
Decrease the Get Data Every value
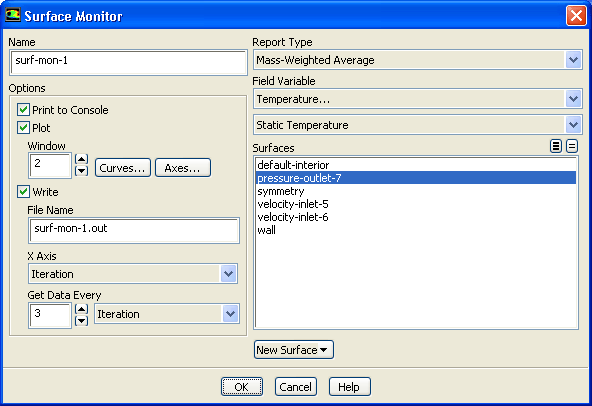(82, 321)
